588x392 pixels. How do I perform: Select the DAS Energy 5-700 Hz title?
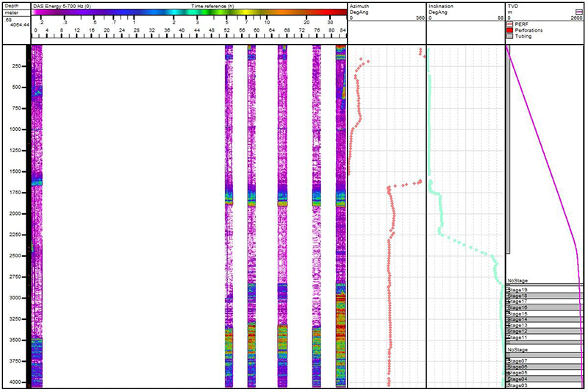click(62, 7)
